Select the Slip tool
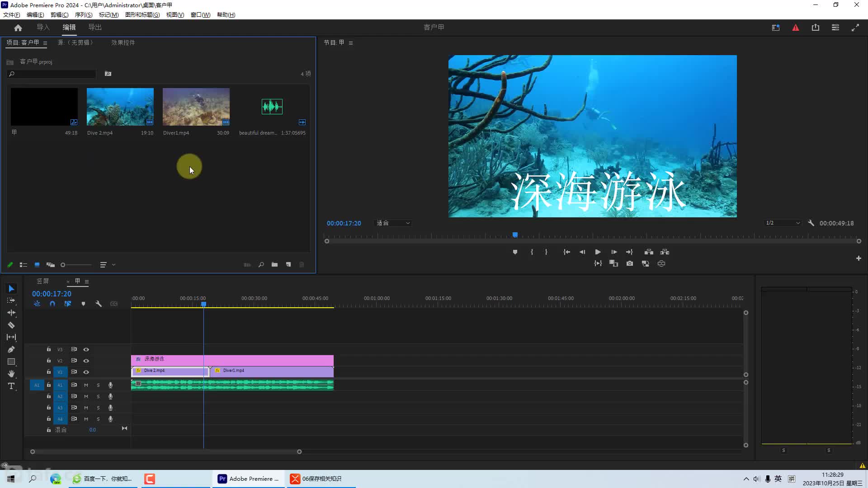This screenshot has width=868, height=488. coord(11,337)
